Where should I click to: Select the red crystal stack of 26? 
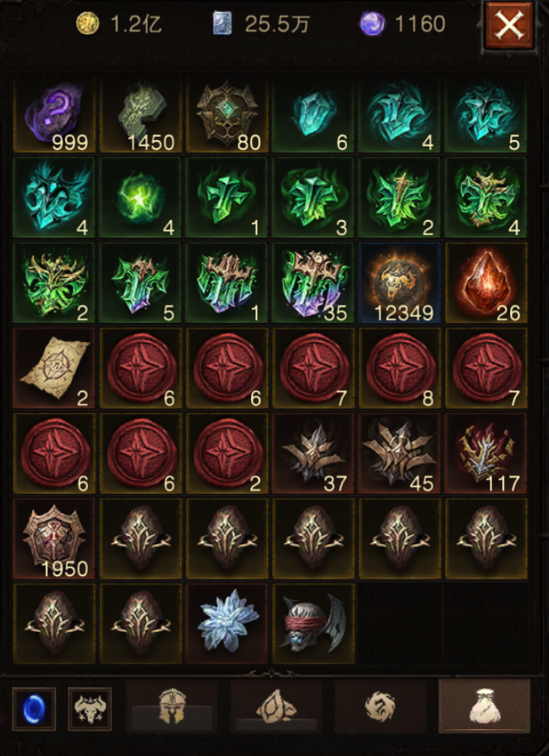tap(486, 283)
